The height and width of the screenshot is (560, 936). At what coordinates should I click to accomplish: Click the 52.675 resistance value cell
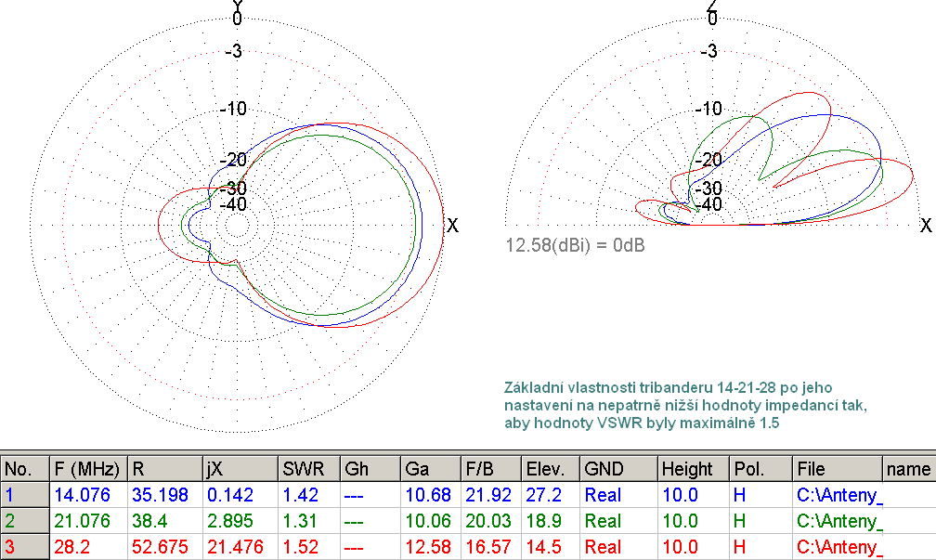(x=161, y=548)
